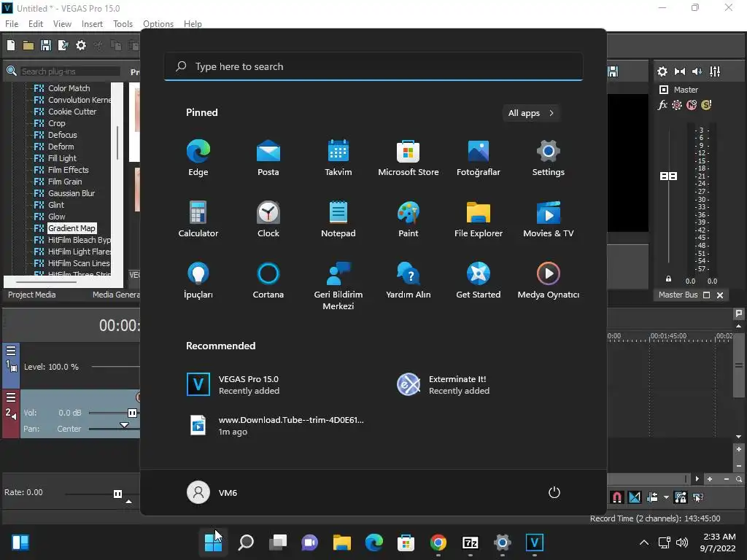
Task: Launch Edge from pinned apps
Action: point(198,157)
